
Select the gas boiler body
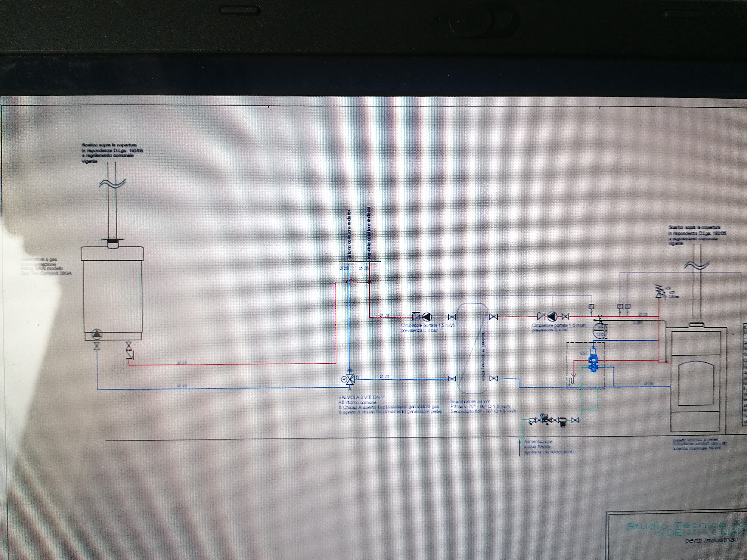click(112, 293)
